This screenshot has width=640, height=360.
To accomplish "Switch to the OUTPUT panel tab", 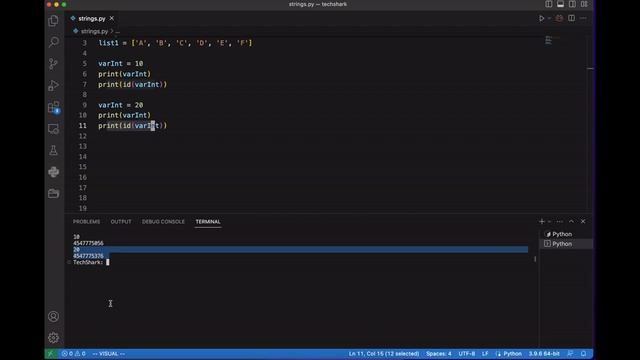I will 121,222.
